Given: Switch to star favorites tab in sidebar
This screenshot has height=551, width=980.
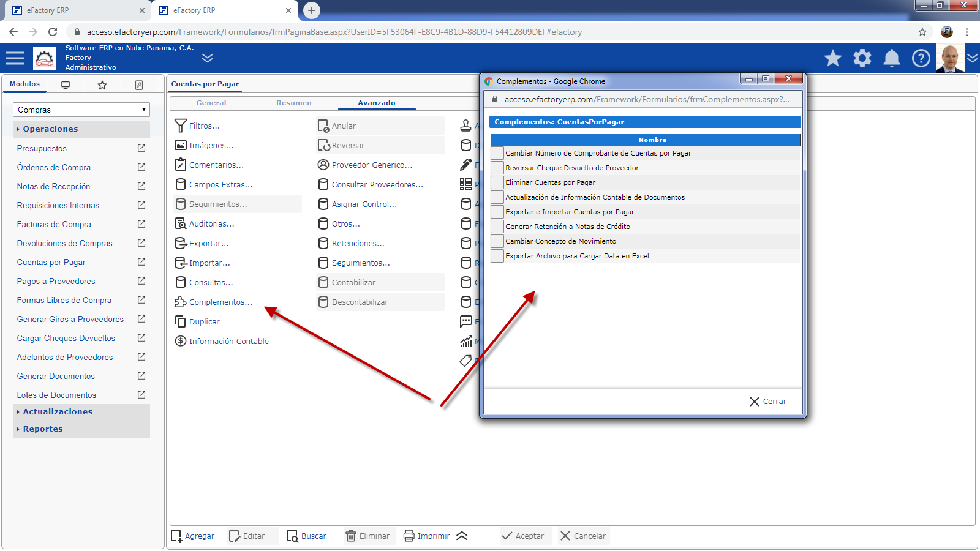Looking at the screenshot, I should 102,85.
